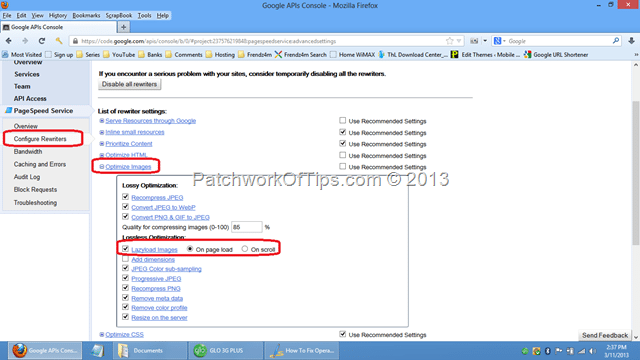This screenshot has height=360, width=640.
Task: Open the downloads arrow icon
Action: 631,41
